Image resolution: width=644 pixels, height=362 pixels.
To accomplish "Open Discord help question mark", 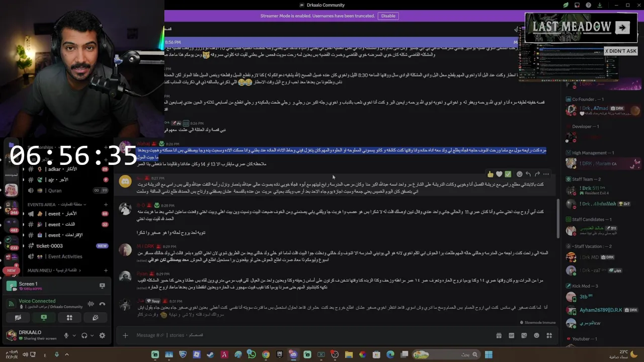I will pos(588,5).
